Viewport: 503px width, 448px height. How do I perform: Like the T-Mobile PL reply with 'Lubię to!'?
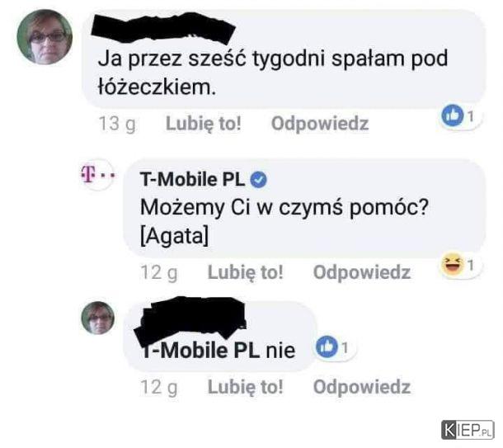pyautogui.click(x=246, y=272)
